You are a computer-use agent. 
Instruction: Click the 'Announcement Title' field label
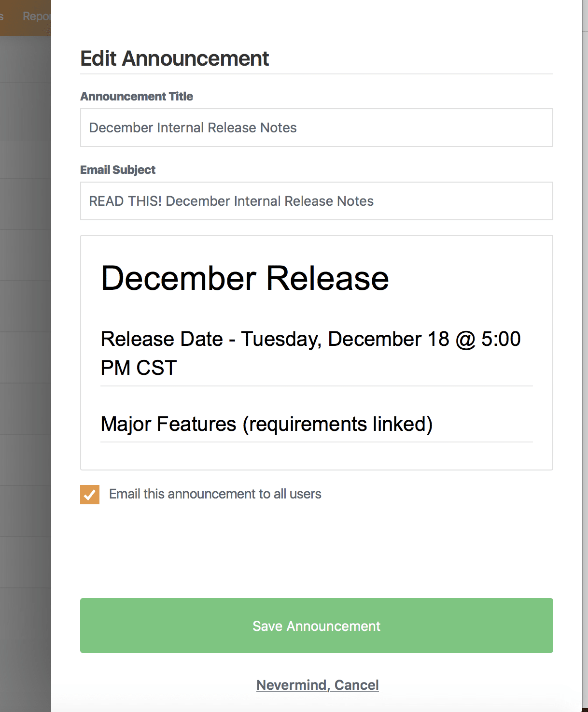137,97
